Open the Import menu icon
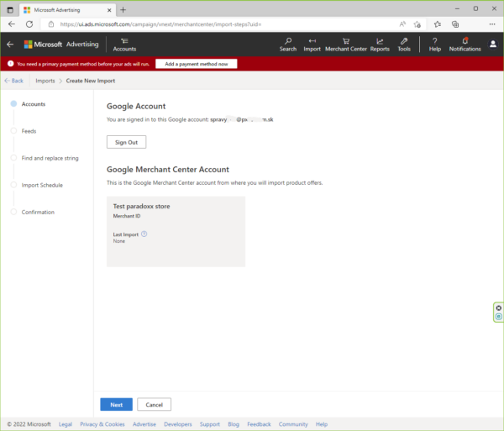Viewport: 504px width, 431px height. point(312,41)
